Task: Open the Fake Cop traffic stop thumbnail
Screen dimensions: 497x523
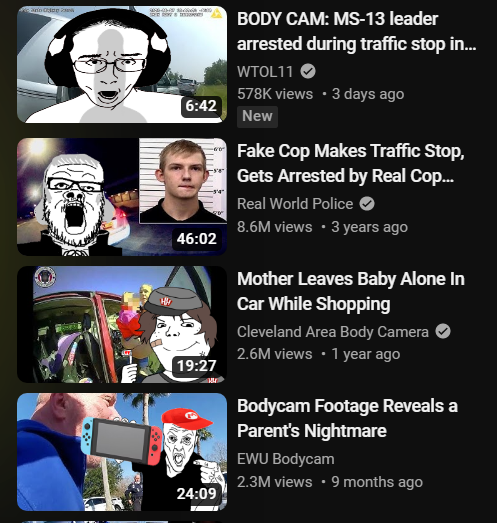Action: click(x=122, y=197)
